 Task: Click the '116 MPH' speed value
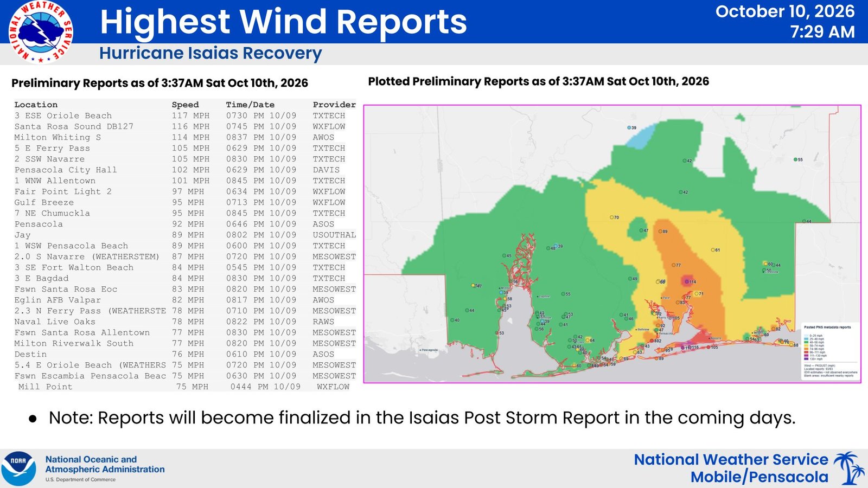[x=190, y=126]
